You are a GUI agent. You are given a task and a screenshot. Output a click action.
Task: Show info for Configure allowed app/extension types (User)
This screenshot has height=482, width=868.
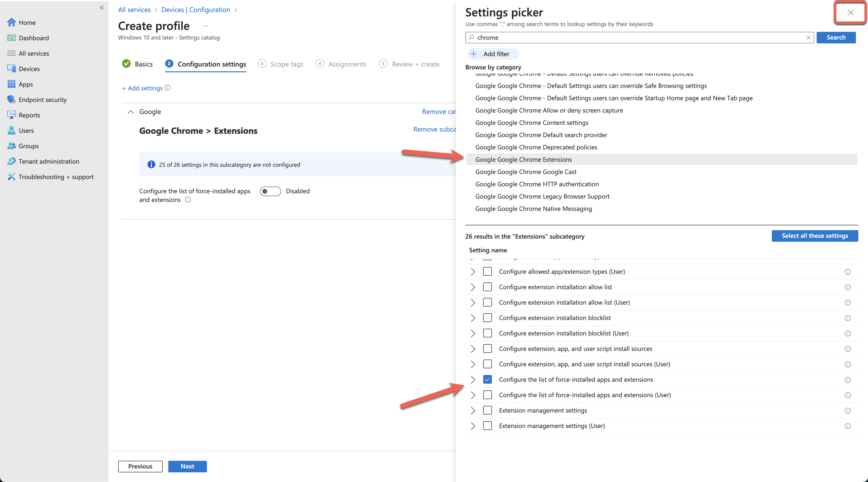click(848, 272)
